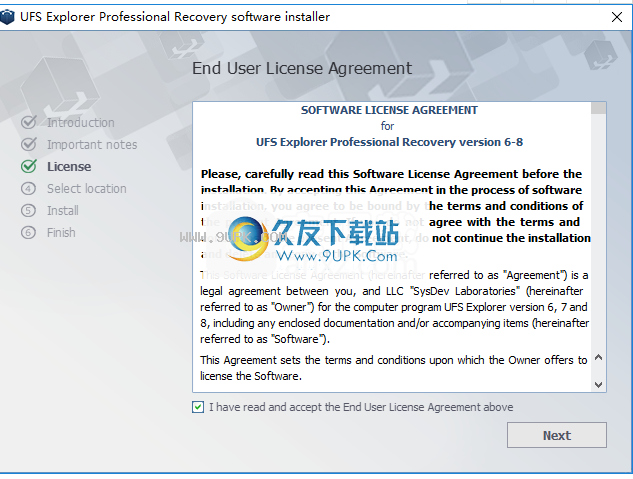633x479 pixels.
Task: Click the green License step checkmark icon
Action: coord(29,166)
